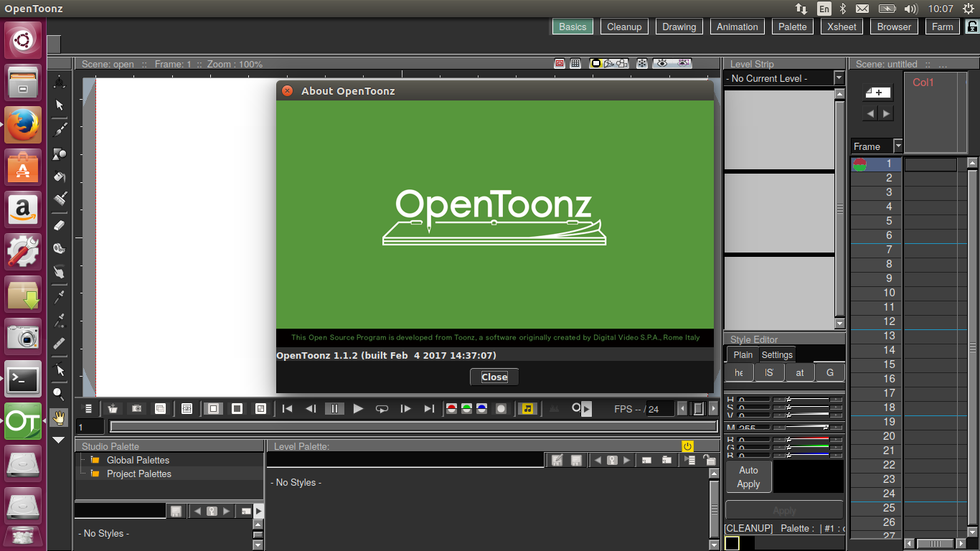Switch to the Drawing room
This screenshot has height=551, width=980.
[x=679, y=27]
